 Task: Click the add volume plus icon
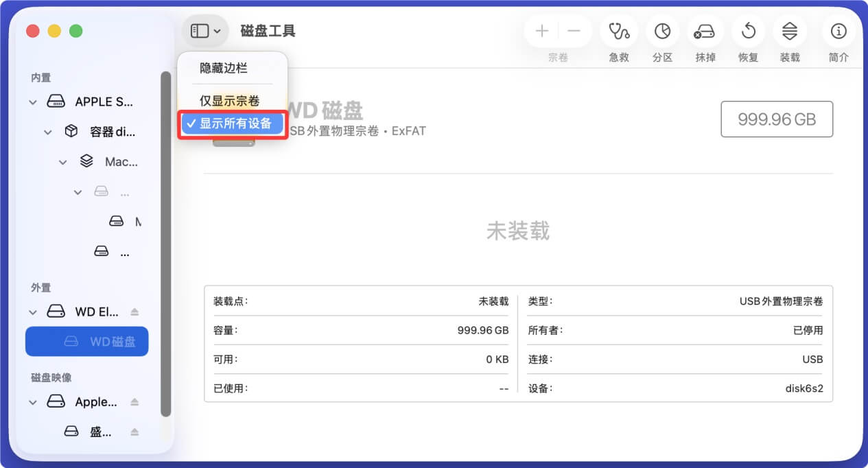click(541, 31)
